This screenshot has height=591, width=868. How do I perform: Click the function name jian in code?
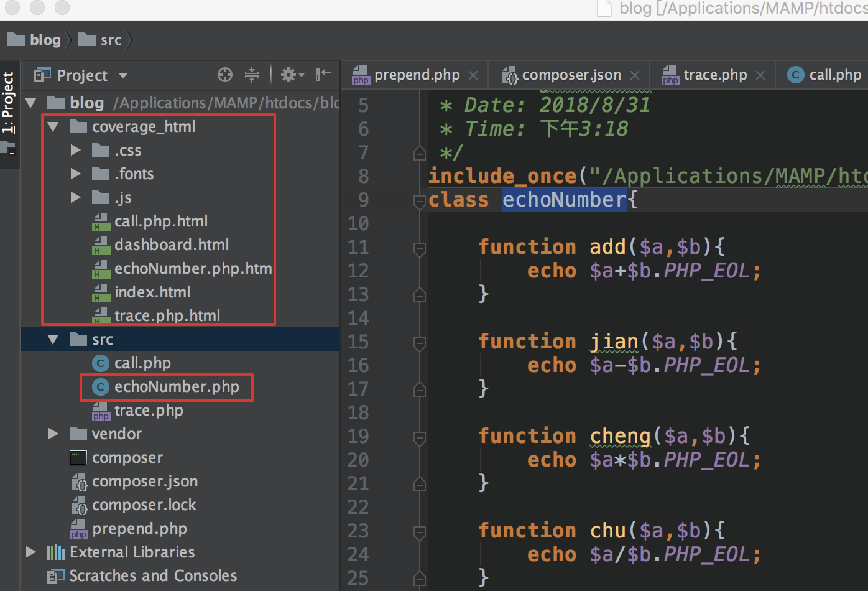614,342
